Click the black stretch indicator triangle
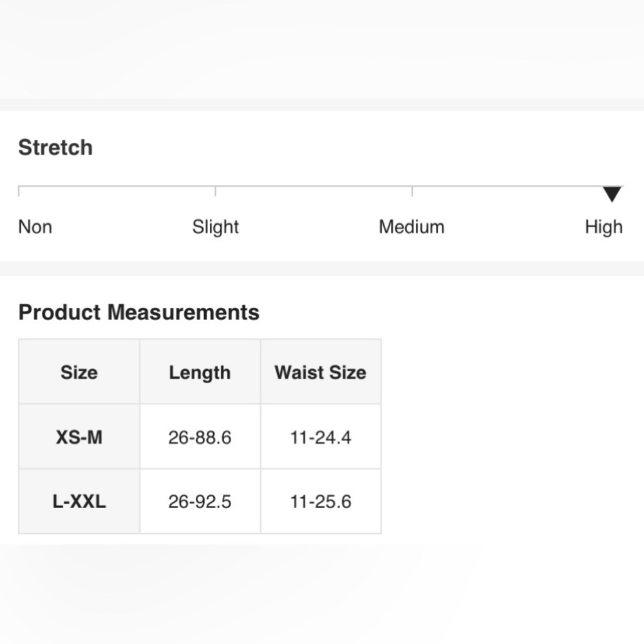Screen dimensions: 644x644 click(612, 194)
